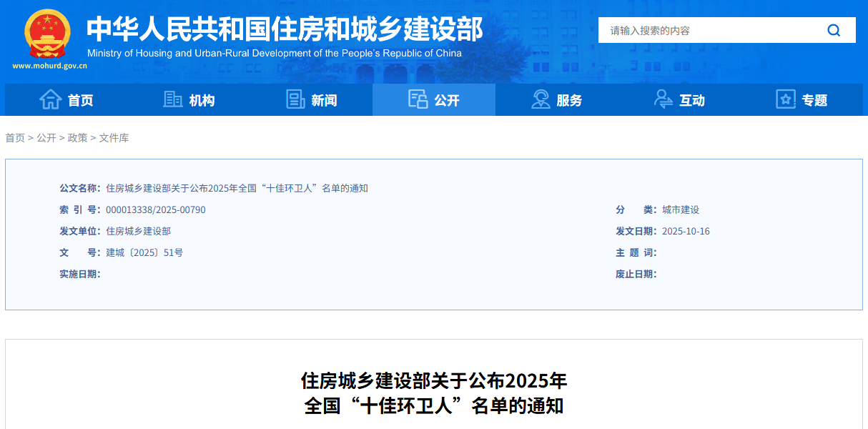Click the www.mohurd.gov.cn site address
The width and height of the screenshot is (868, 429).
(x=49, y=66)
